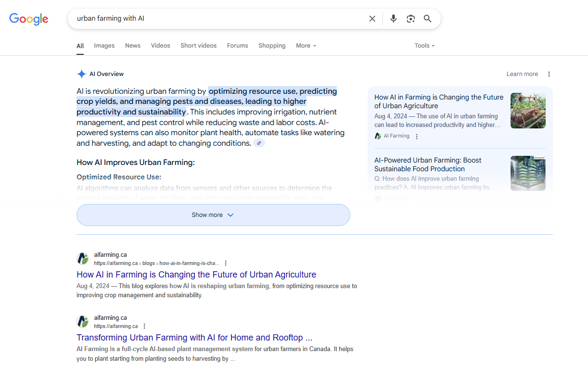Open Google Lens image search icon
This screenshot has height=379, width=588.
point(410,19)
